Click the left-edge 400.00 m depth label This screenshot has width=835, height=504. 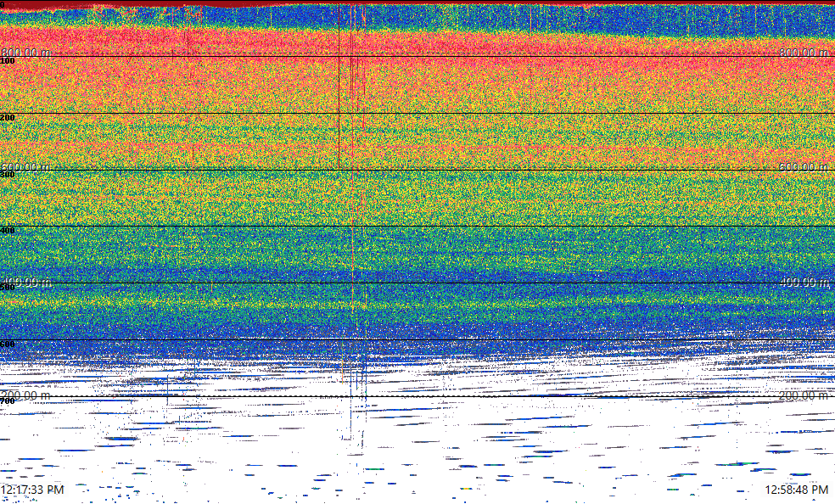(x=26, y=282)
